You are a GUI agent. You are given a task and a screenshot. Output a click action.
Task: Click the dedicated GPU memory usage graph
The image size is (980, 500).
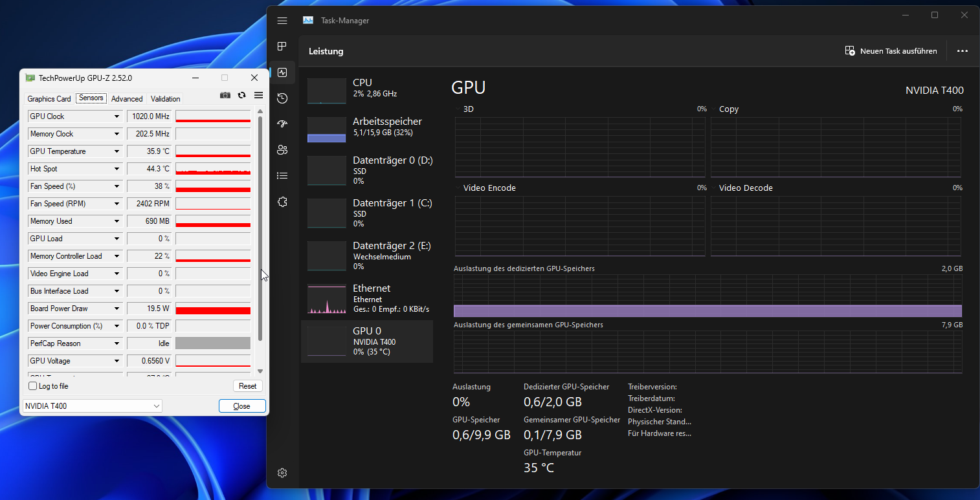tap(707, 296)
